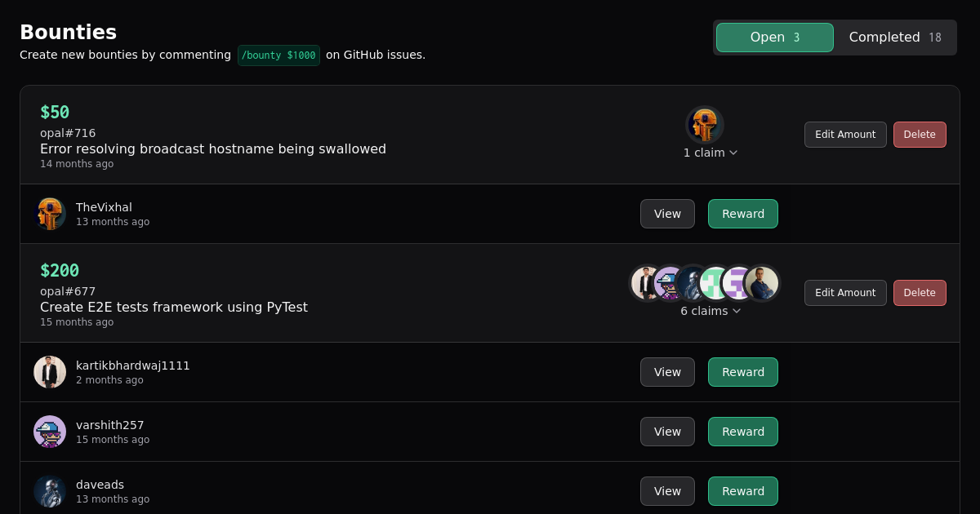Open the opal#716 issue link

pyautogui.click(x=68, y=133)
